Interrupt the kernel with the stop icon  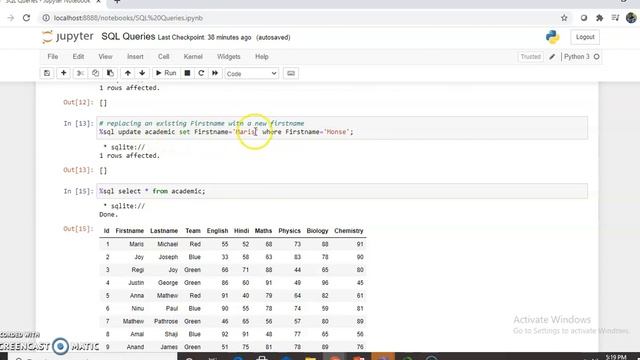(187, 73)
